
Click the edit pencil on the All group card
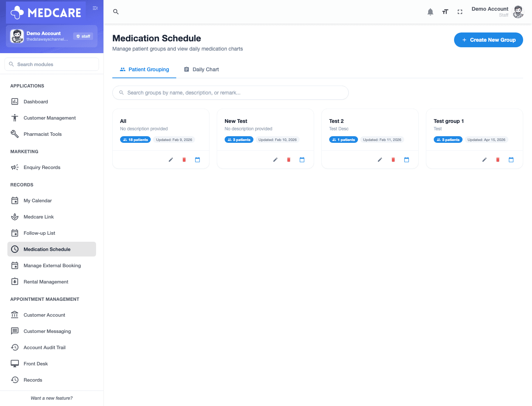tap(171, 160)
